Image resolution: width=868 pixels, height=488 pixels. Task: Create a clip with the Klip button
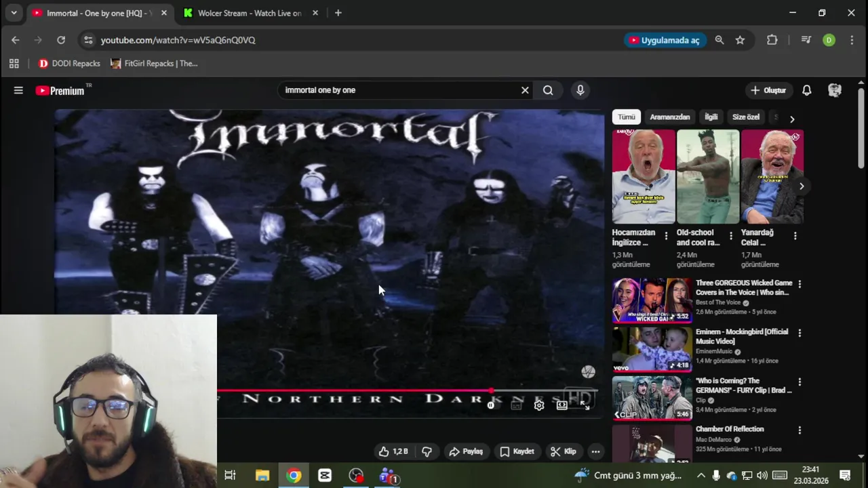pyautogui.click(x=564, y=451)
